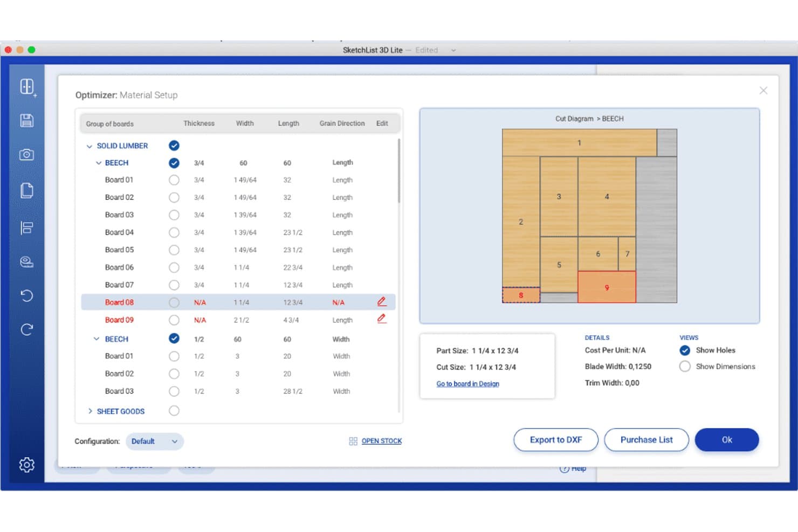Open the title bar document dropdown arrow
Image resolution: width=798 pixels, height=532 pixels.
pos(453,50)
